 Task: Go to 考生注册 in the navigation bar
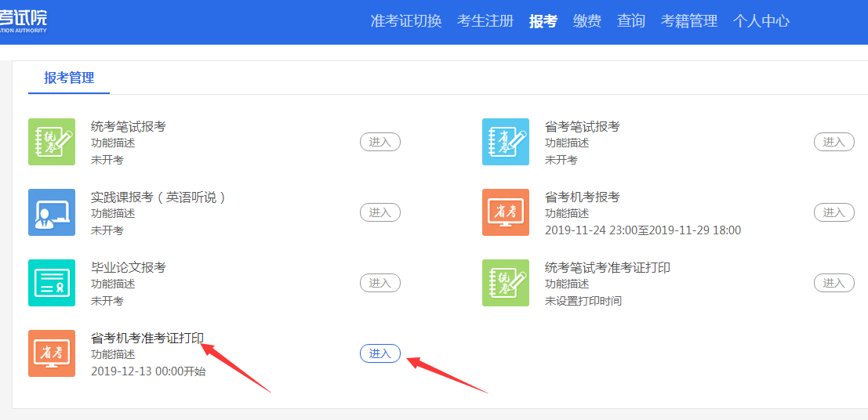point(485,21)
